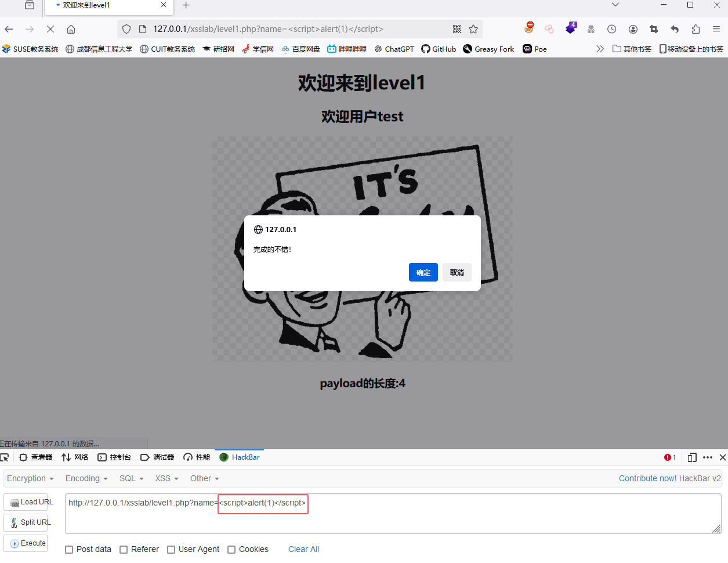The height and width of the screenshot is (563, 728).
Task: Select the element picker tool in devtools
Action: coord(6,457)
